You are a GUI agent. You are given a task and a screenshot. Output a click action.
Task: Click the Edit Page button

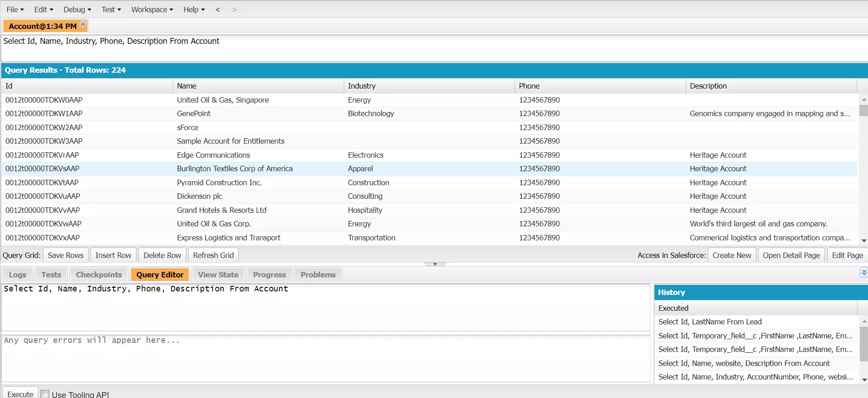(x=848, y=255)
